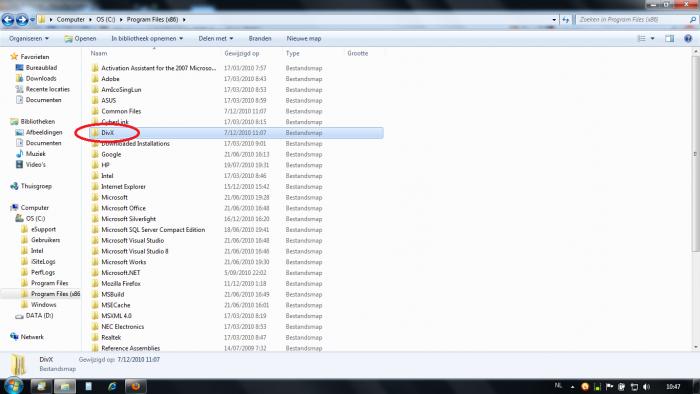Create a folder with Nieuwe map
700x394 pixels.
(304, 39)
